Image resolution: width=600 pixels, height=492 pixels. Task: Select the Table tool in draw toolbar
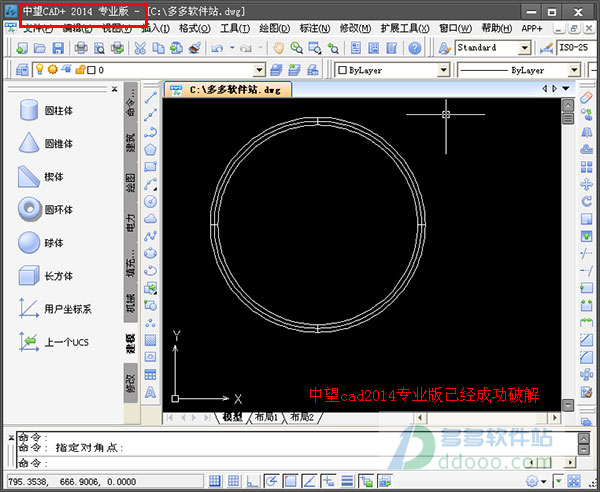(x=150, y=375)
